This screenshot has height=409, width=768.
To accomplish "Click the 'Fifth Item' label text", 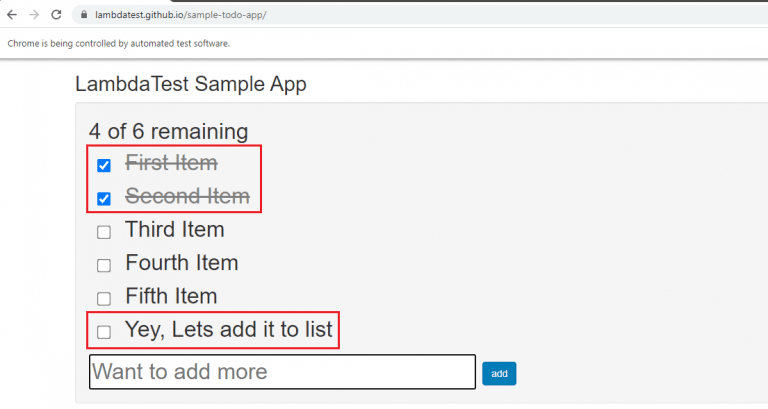I will pos(171,296).
